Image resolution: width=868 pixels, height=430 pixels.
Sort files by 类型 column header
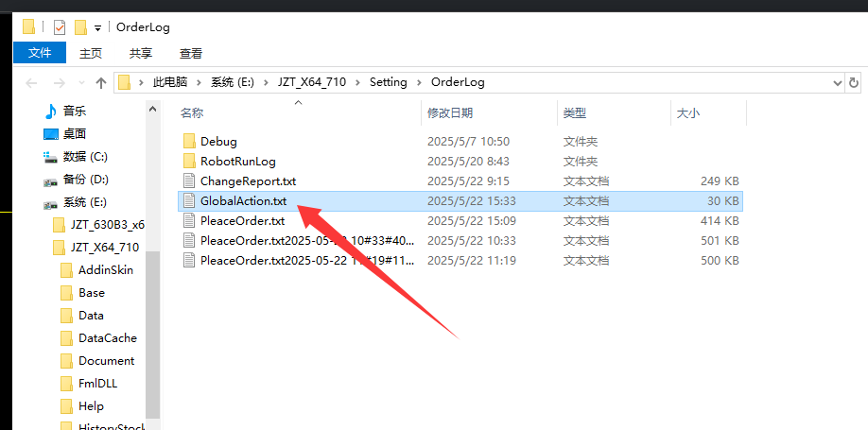coord(575,113)
